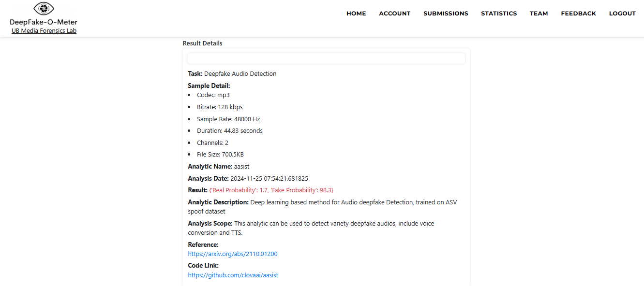
Task: View the STATISTICS page
Action: coord(499,14)
